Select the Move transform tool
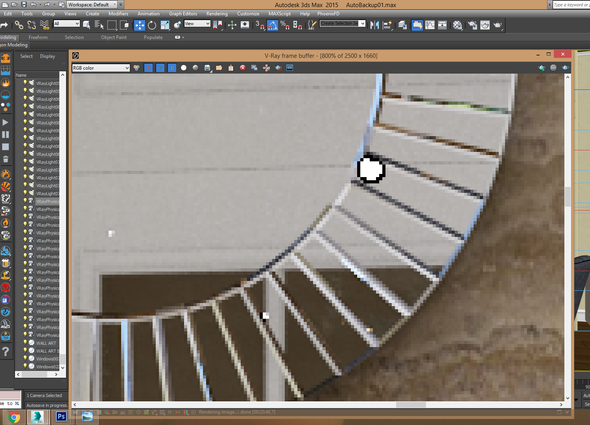The image size is (590, 425). [139, 25]
